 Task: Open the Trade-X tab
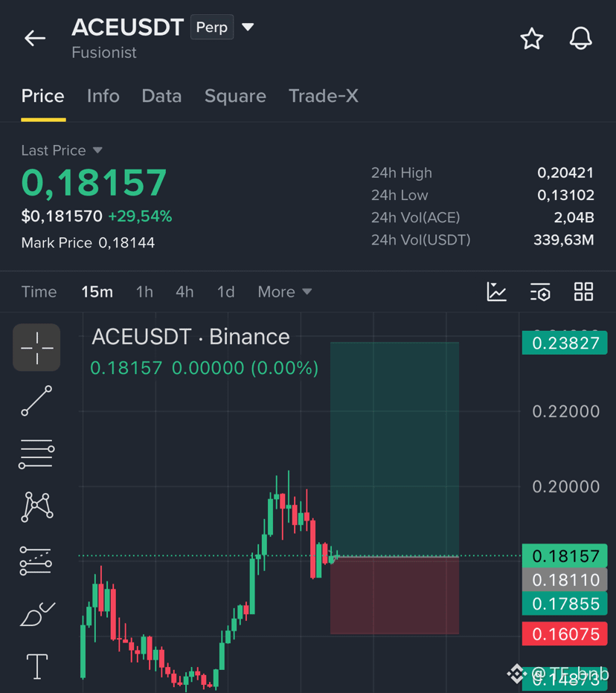click(324, 96)
